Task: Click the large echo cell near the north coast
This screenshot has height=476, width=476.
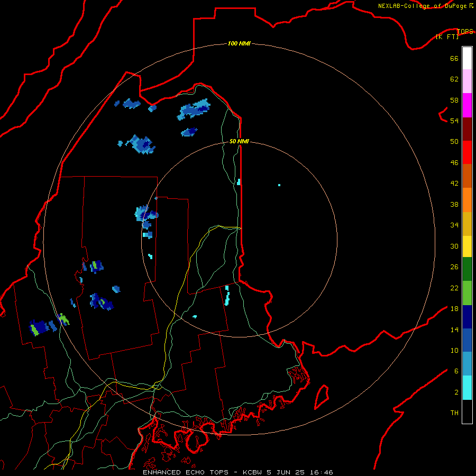Action: tap(194, 109)
